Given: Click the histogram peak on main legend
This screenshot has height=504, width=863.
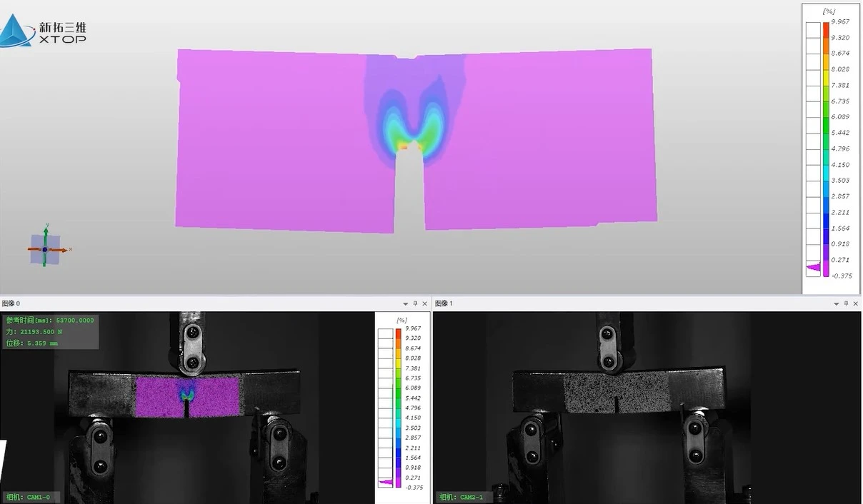Looking at the screenshot, I should (x=813, y=268).
